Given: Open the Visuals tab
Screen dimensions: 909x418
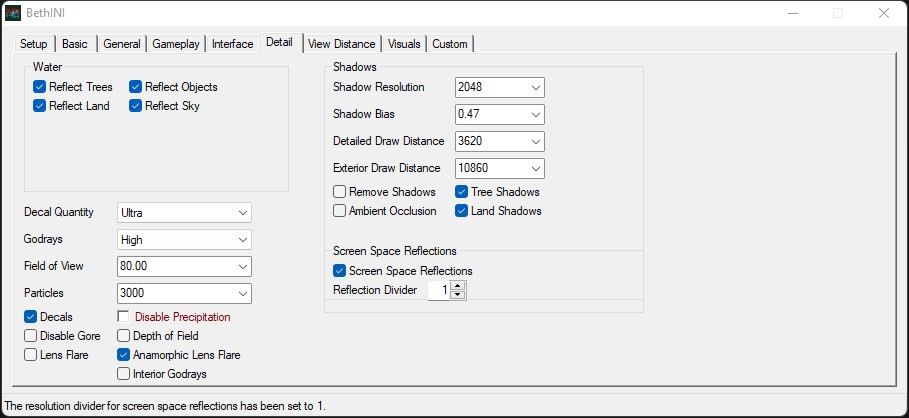Looking at the screenshot, I should 404,44.
